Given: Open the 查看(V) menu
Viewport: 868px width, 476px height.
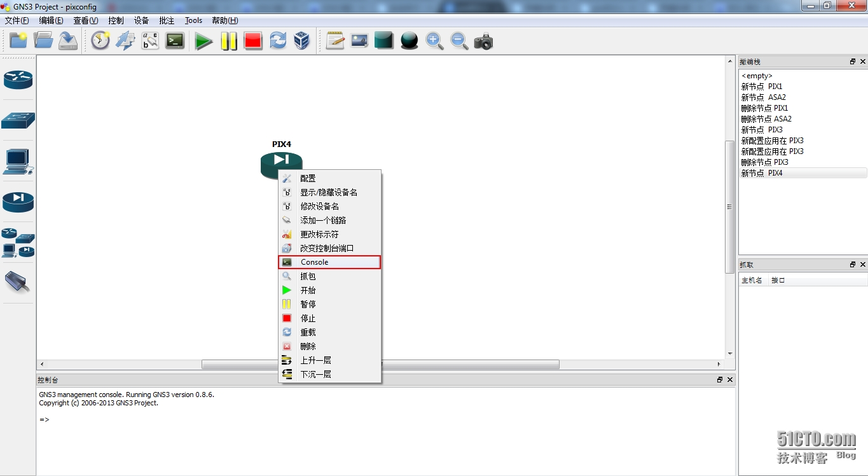Looking at the screenshot, I should (86, 20).
